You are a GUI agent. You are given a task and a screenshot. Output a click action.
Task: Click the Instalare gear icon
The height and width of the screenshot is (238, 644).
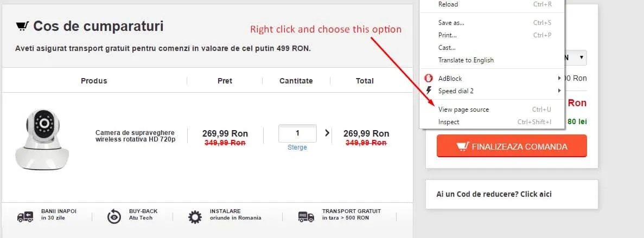coord(195,217)
